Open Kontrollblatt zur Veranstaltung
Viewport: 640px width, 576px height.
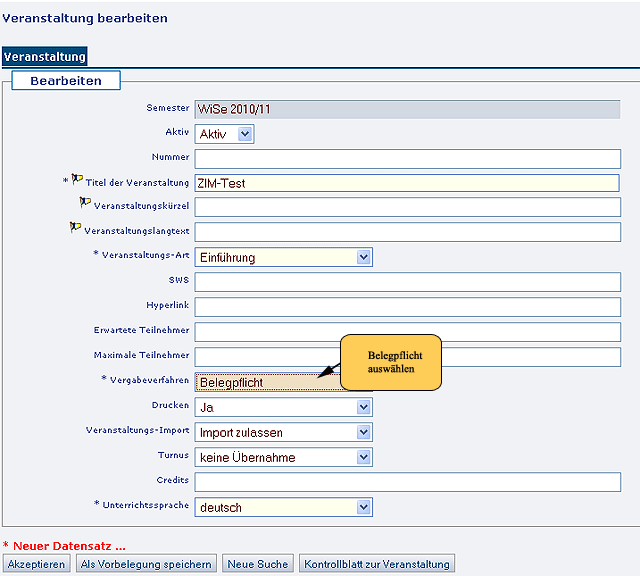pos(377,564)
